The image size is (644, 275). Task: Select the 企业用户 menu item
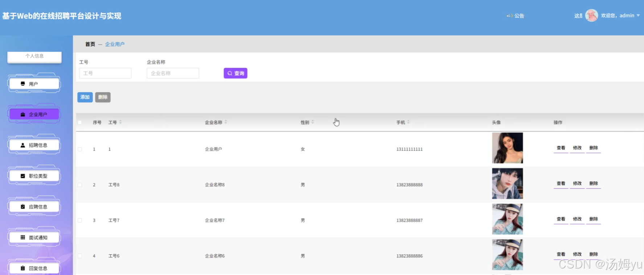pos(34,114)
